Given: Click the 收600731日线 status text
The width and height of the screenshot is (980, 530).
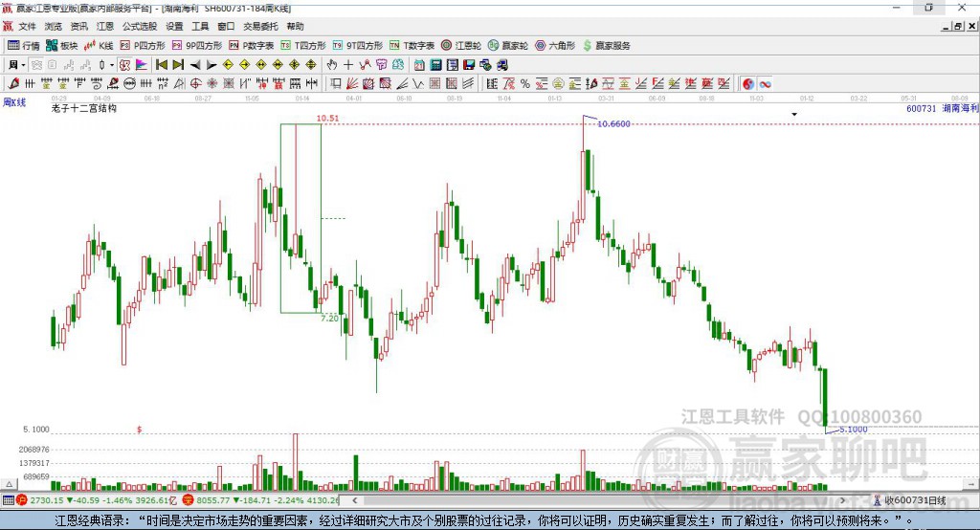Looking at the screenshot, I should (x=915, y=500).
